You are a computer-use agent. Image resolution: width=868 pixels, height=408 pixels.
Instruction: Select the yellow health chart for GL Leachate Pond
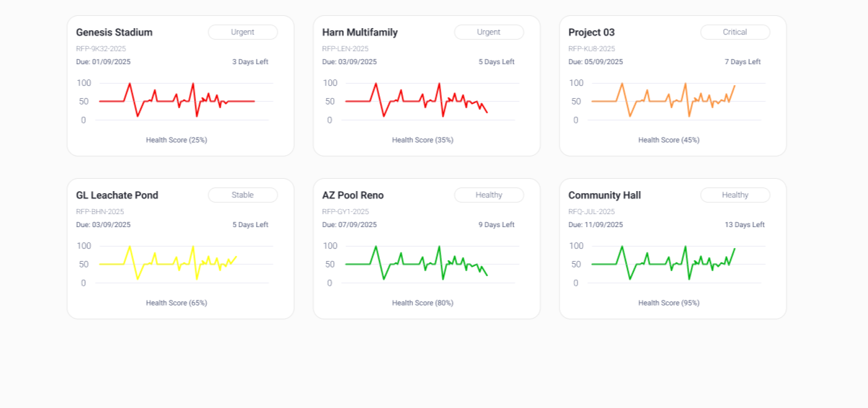click(x=168, y=264)
